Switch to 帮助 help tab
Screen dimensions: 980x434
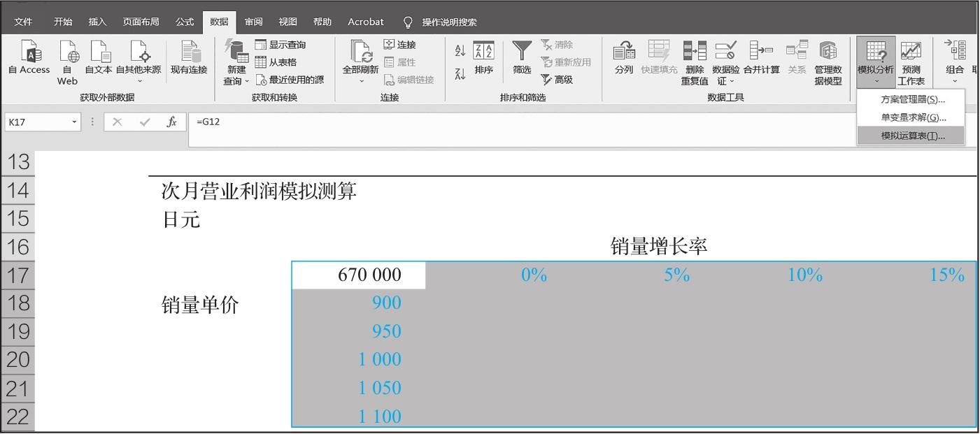(322, 22)
